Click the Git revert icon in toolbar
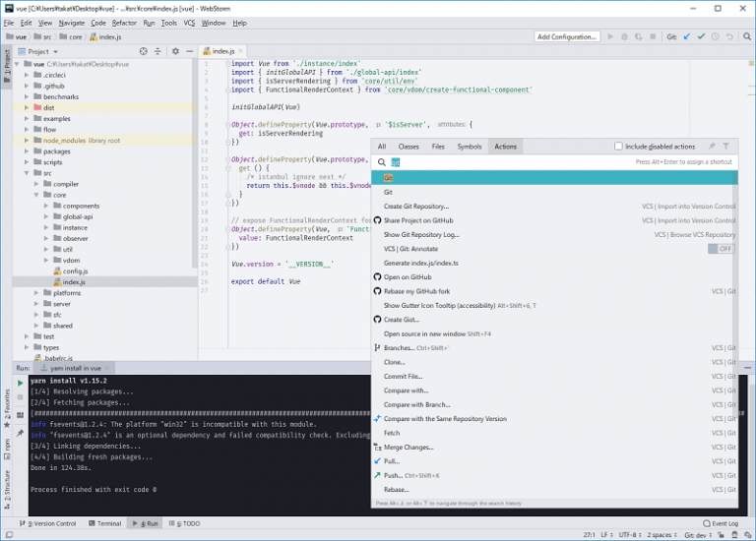Viewport: 756px width, 541px height. (x=729, y=36)
